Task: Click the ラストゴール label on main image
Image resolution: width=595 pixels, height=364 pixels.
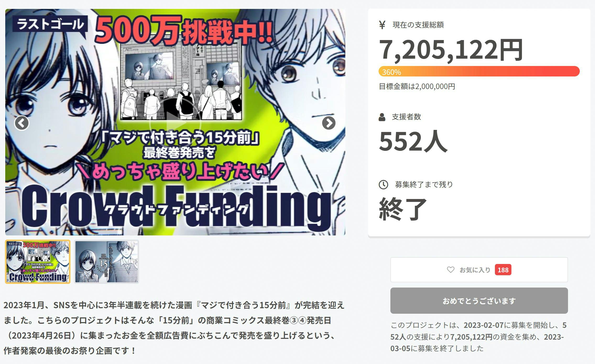Action: coord(50,24)
